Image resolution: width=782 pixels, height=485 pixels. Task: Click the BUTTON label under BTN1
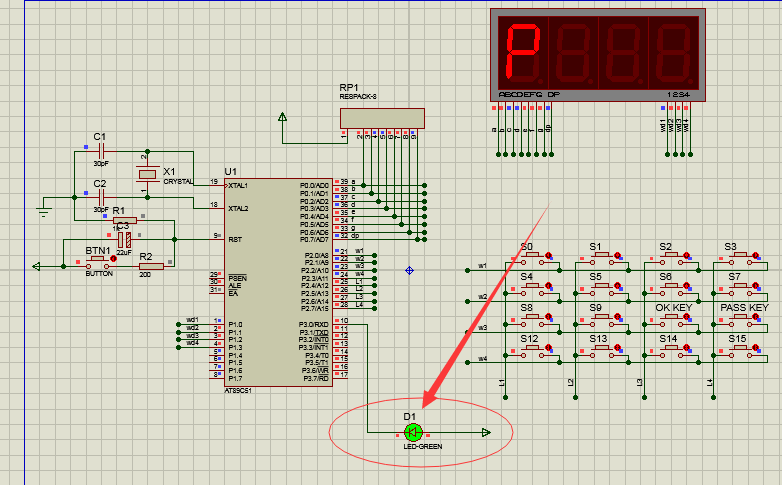point(99,274)
